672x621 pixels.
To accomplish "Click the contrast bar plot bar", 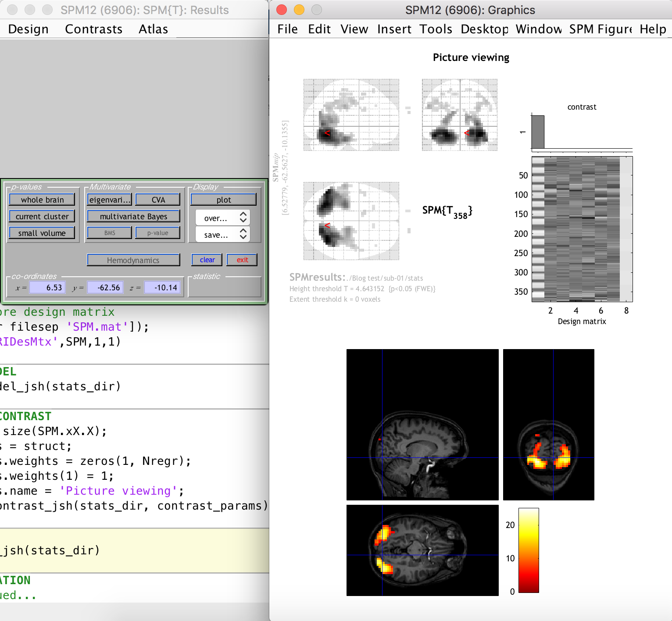I will pyautogui.click(x=538, y=132).
